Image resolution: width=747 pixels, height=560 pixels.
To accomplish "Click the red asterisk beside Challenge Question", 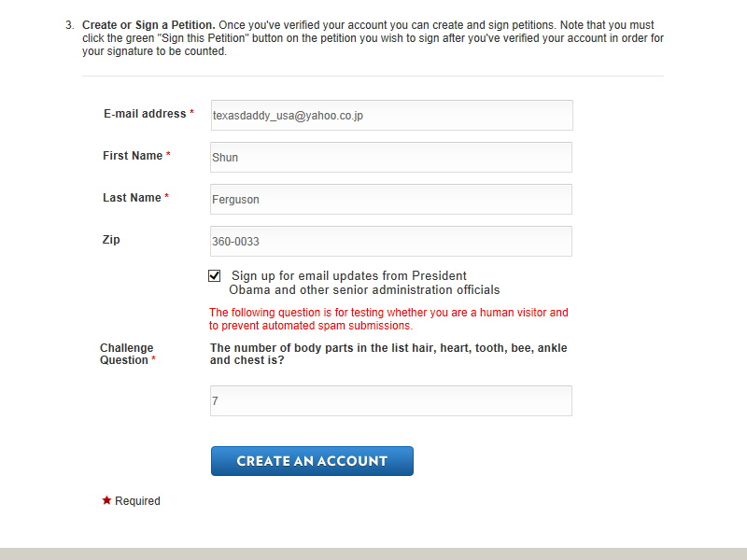I will pos(153,360).
